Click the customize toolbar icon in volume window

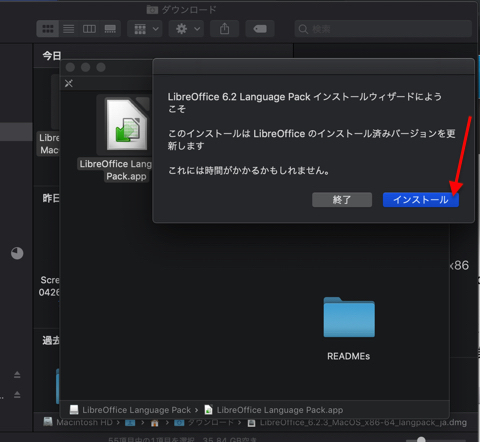[69, 83]
